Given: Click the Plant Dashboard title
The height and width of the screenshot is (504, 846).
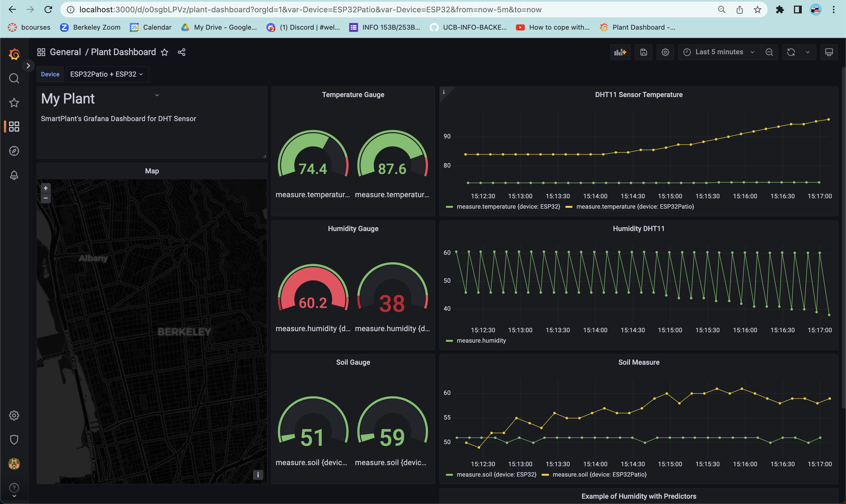Looking at the screenshot, I should click(x=123, y=52).
